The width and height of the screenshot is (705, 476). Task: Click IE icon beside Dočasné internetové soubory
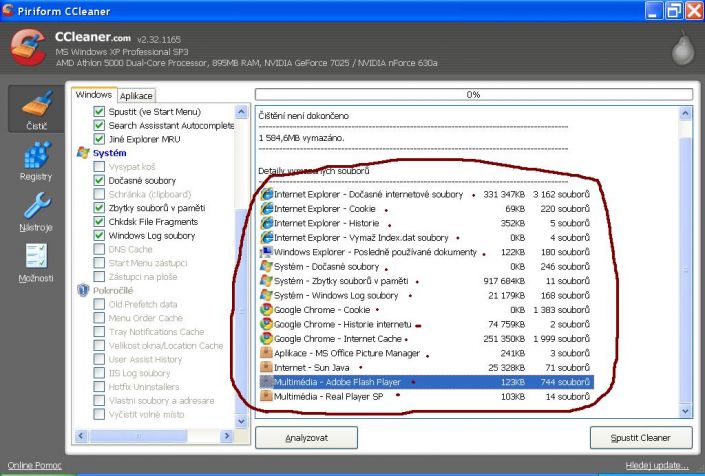tap(267, 194)
